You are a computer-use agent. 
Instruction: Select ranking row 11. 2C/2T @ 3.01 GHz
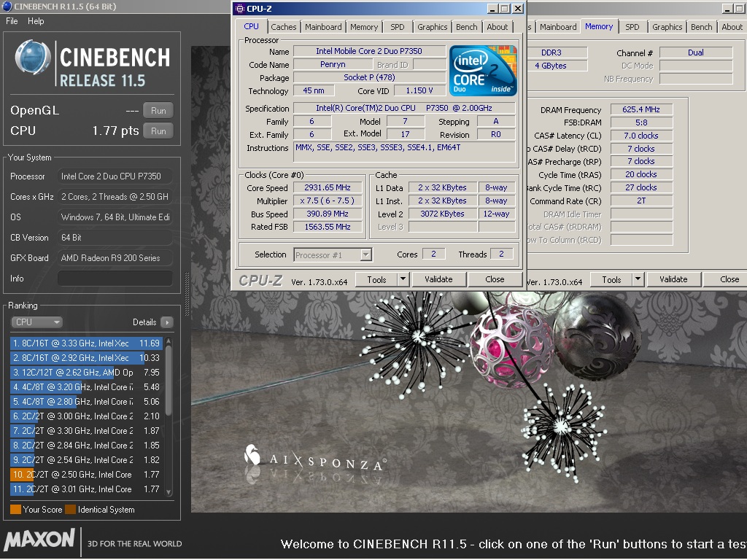tap(86, 489)
